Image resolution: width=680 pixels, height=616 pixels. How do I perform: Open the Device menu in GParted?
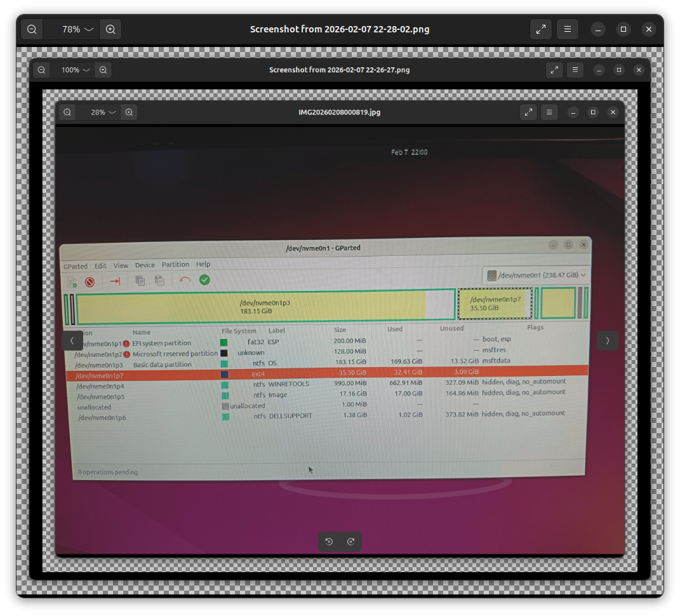pyautogui.click(x=145, y=265)
